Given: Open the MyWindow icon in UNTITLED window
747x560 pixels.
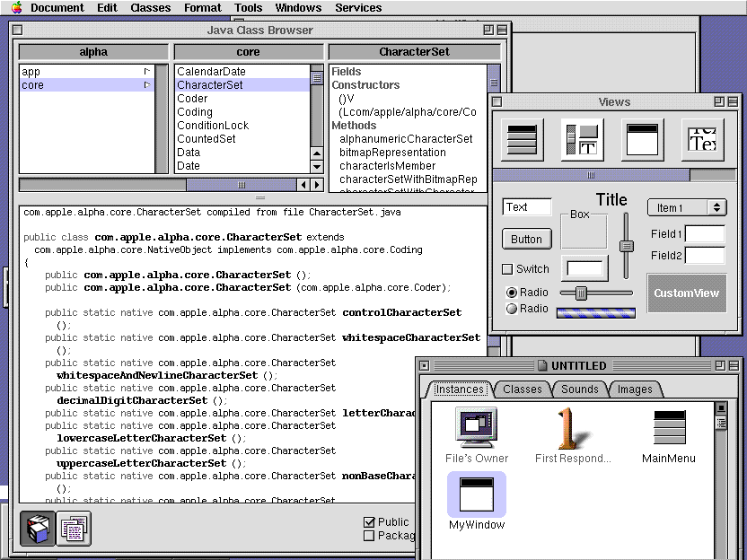Looking at the screenshot, I should pos(476,494).
